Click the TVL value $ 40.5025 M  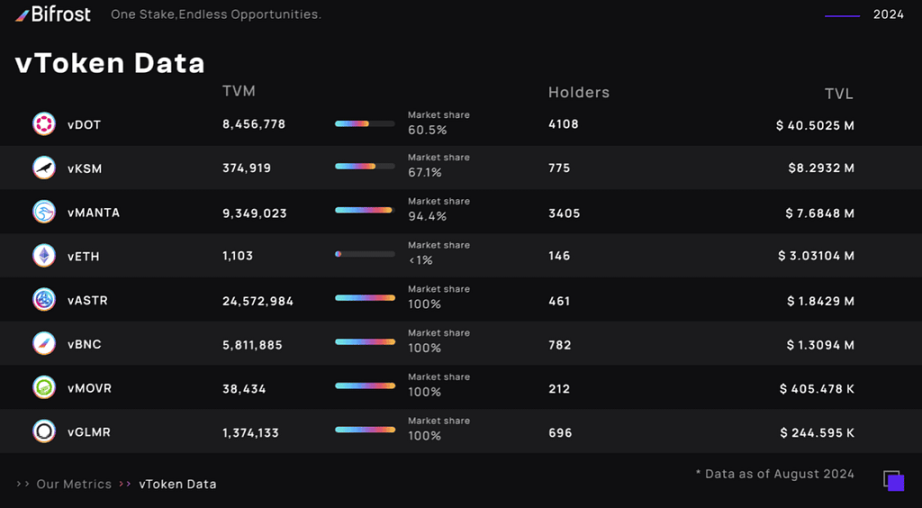click(x=815, y=125)
